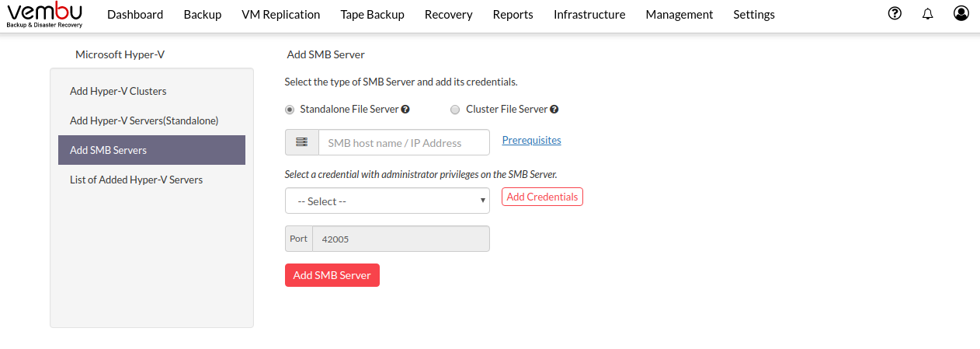
Task: Click the server icon beside host field
Action: point(302,142)
